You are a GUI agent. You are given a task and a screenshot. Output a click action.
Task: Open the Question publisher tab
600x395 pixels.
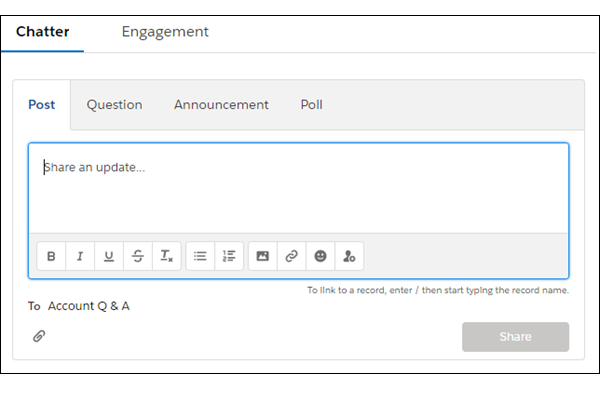click(114, 104)
